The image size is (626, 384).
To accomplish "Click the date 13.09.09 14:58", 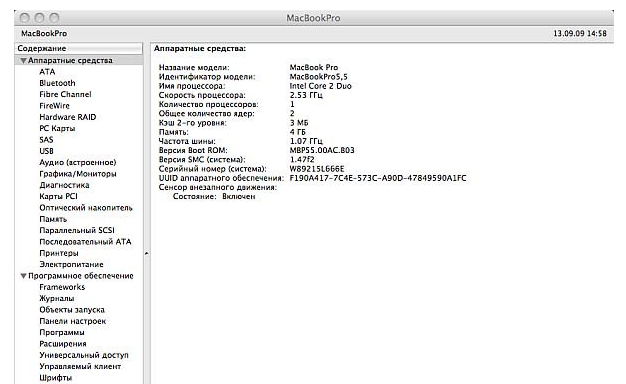I will click(580, 34).
